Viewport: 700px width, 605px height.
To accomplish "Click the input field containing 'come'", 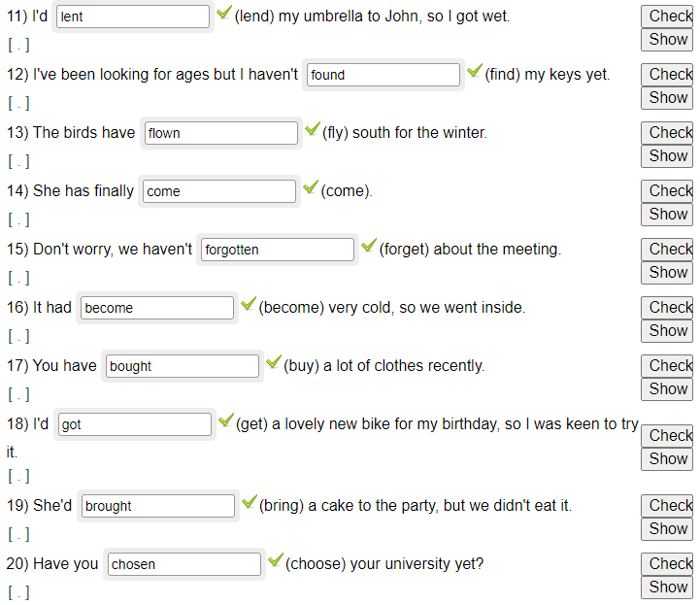I will (x=218, y=191).
